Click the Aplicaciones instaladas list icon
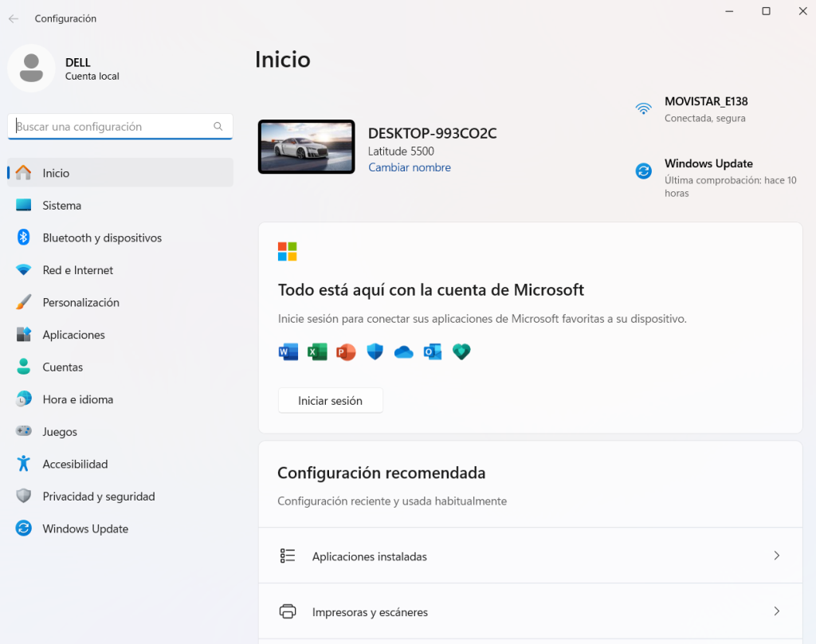 tap(288, 556)
